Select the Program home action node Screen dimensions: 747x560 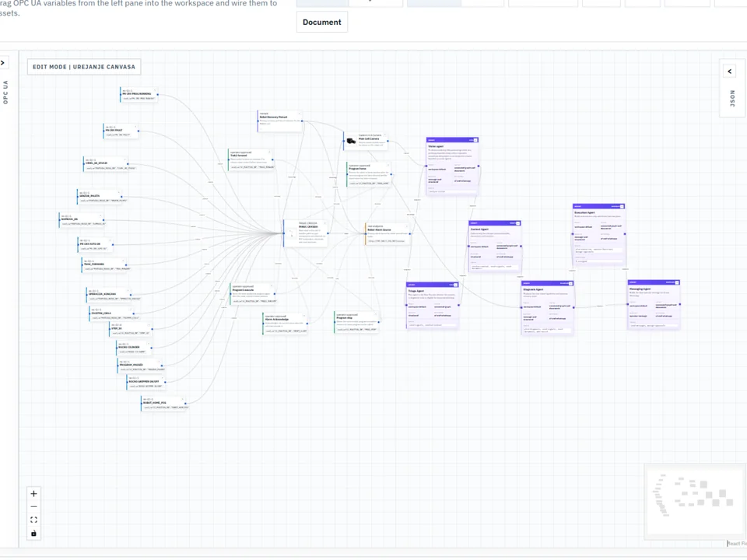(x=369, y=174)
